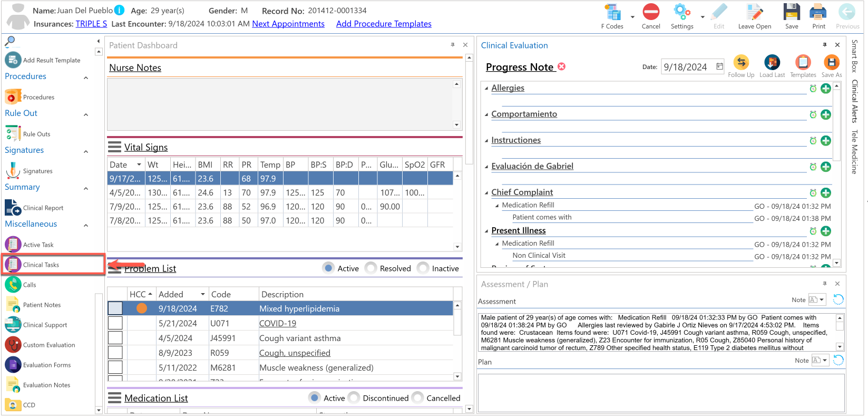Viewport: 868px width, 417px height.
Task: Open Clinical Tasks in the sidebar
Action: (x=53, y=265)
